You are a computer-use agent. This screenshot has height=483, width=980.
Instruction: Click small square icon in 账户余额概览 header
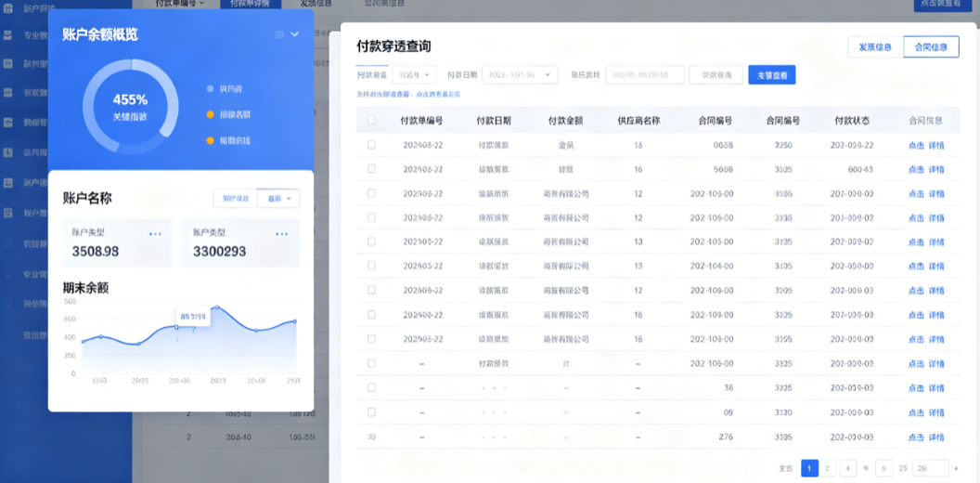click(x=279, y=34)
